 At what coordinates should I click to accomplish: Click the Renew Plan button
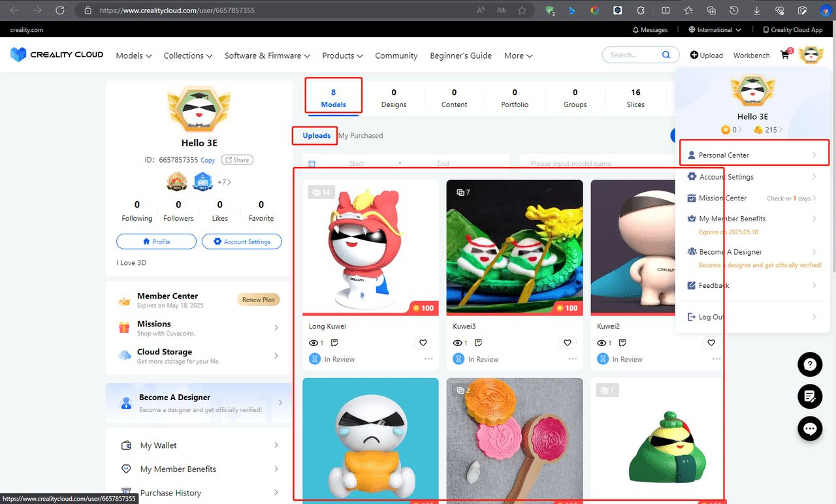coord(259,300)
